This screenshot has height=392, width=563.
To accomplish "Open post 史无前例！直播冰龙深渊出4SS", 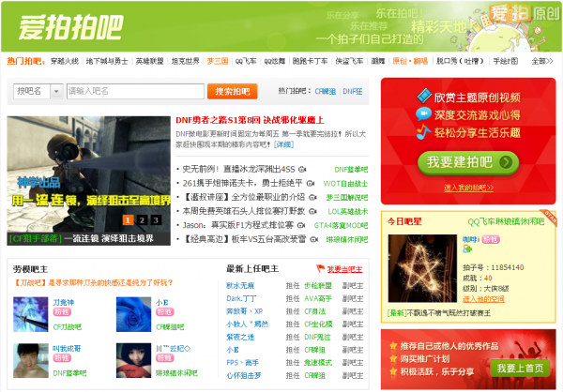I will (238, 170).
